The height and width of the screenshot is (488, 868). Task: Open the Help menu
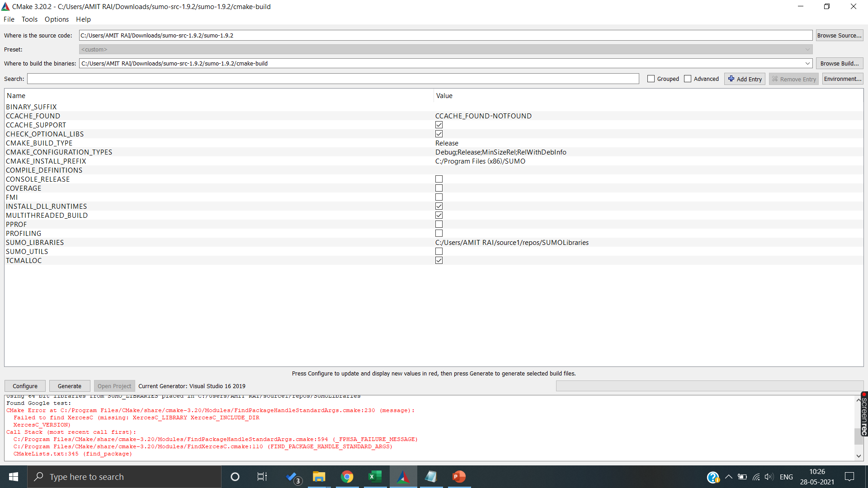(83, 19)
